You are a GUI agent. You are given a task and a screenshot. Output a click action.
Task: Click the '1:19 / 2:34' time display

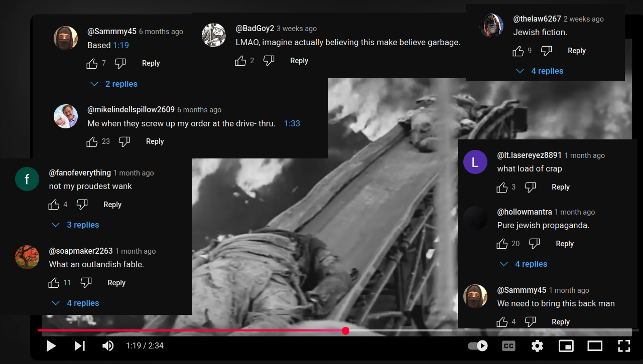(x=145, y=346)
